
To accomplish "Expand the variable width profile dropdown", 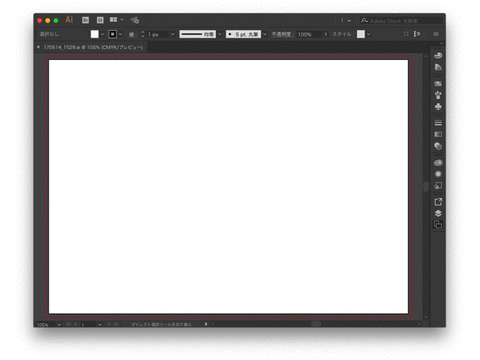I will coord(220,34).
